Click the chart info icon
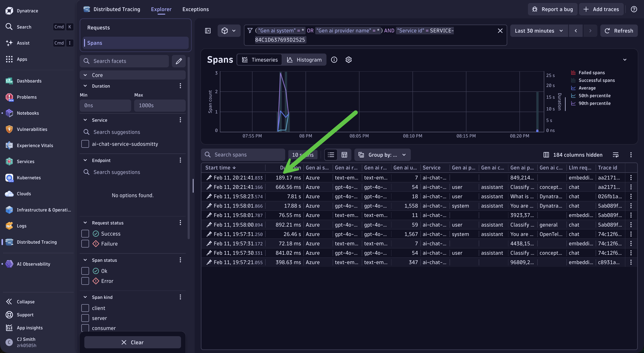This screenshot has width=644, height=353. pyautogui.click(x=334, y=60)
